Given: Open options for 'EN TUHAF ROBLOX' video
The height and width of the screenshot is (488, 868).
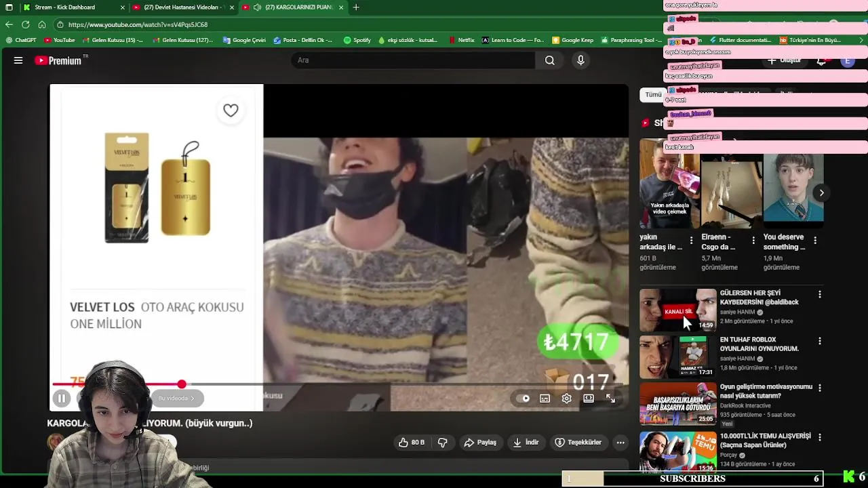Looking at the screenshot, I should [819, 341].
